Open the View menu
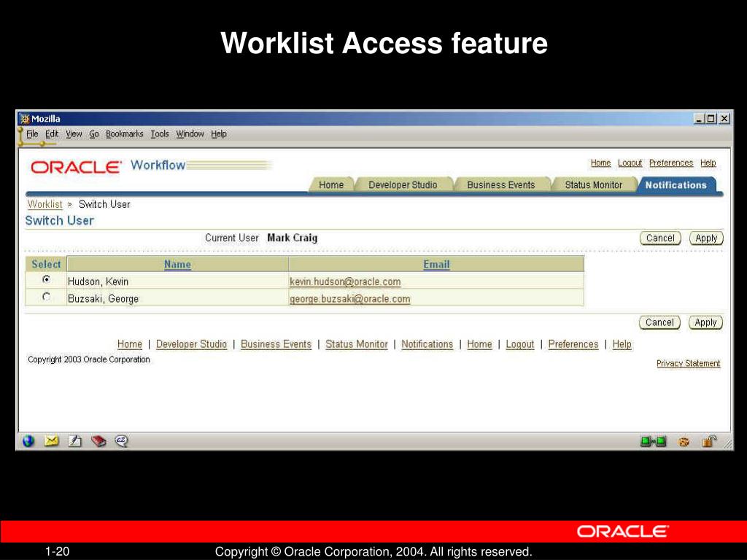Image resolution: width=747 pixels, height=560 pixels. coord(74,134)
